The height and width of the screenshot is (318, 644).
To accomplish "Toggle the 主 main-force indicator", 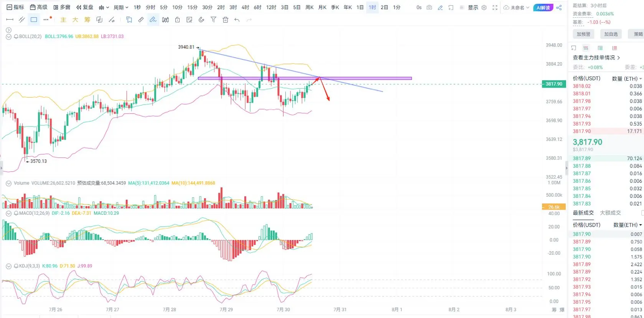I will pyautogui.click(x=63, y=20).
